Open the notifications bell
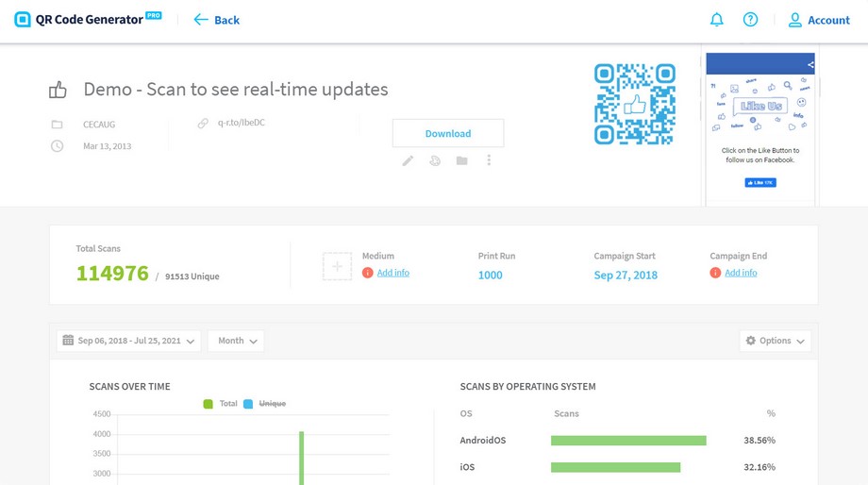This screenshot has width=868, height=485. (x=717, y=20)
